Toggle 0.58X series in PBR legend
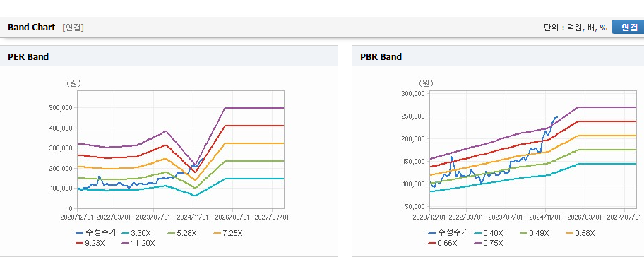This screenshot has height=257, width=644. tap(580, 233)
